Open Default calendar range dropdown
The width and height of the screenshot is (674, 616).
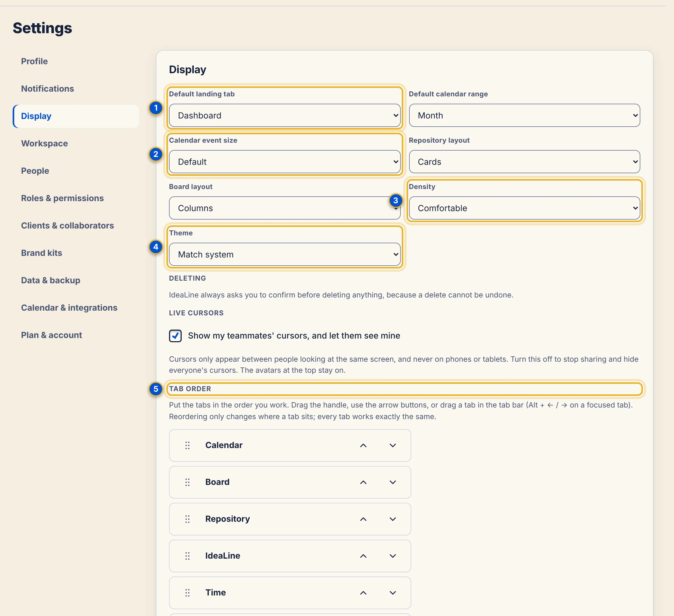(x=524, y=115)
